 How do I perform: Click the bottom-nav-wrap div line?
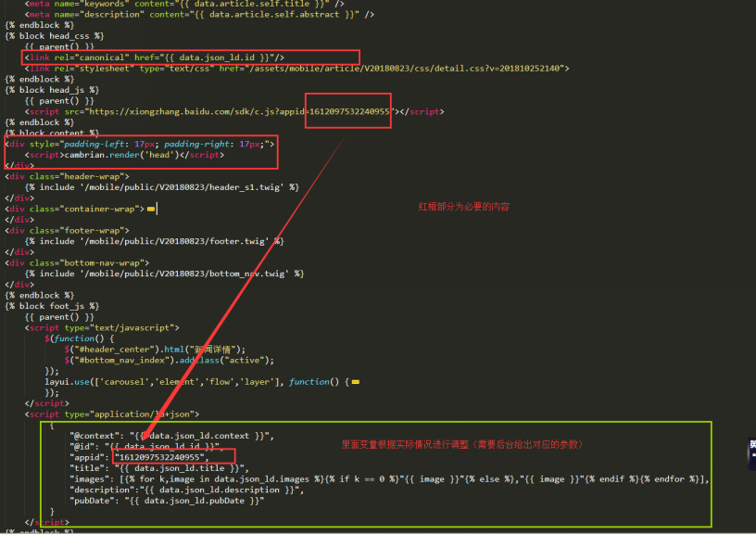77,263
